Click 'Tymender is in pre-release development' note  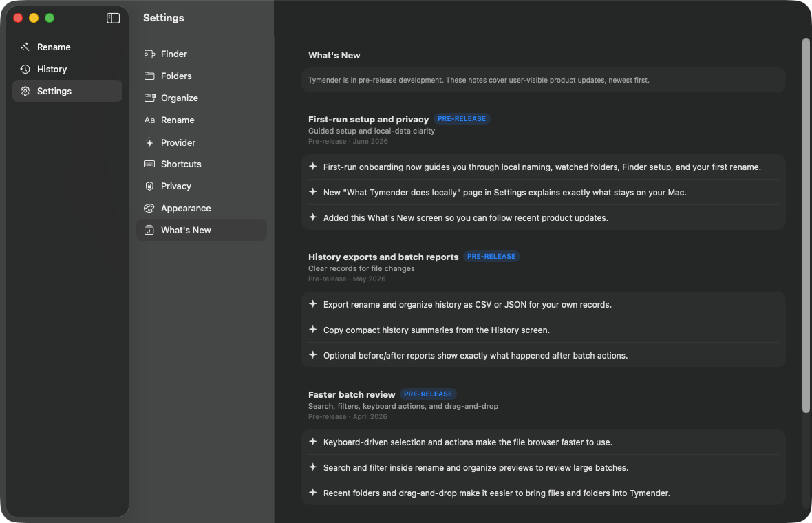pyautogui.click(x=478, y=81)
